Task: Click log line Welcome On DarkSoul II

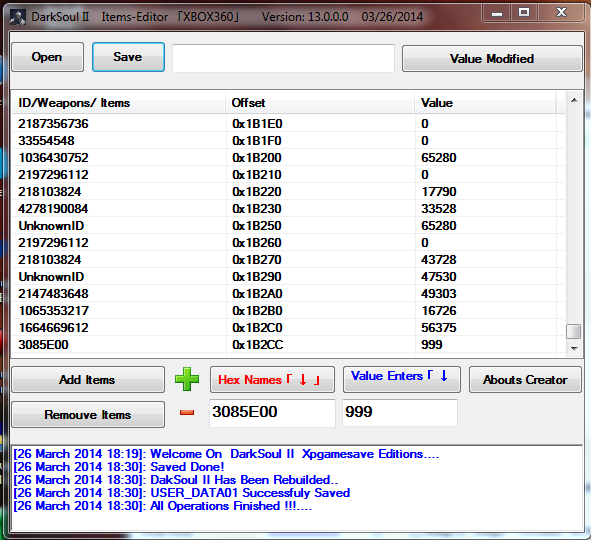Action: [226, 454]
